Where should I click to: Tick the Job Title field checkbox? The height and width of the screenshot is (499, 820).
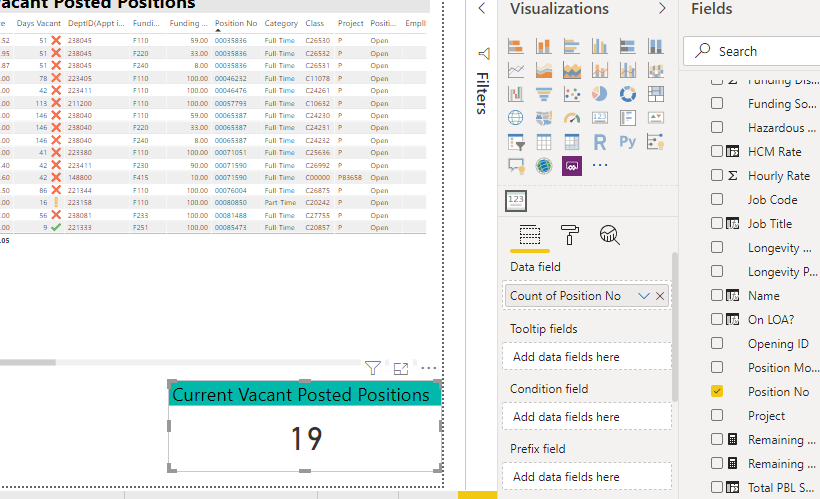point(717,223)
